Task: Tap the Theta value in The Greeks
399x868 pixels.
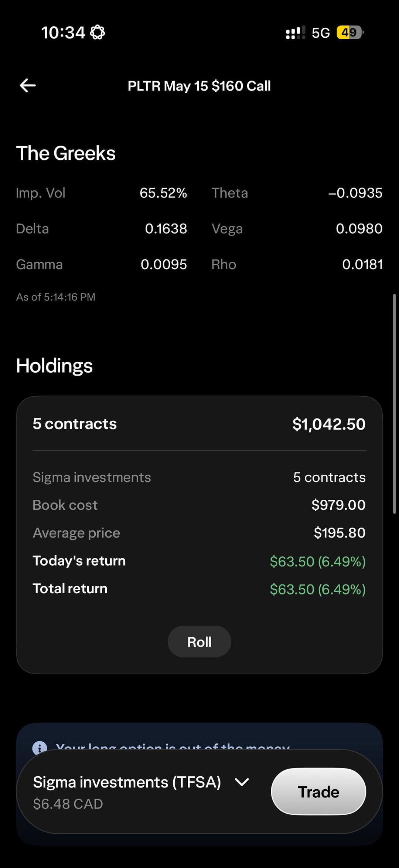Action: [x=355, y=193]
